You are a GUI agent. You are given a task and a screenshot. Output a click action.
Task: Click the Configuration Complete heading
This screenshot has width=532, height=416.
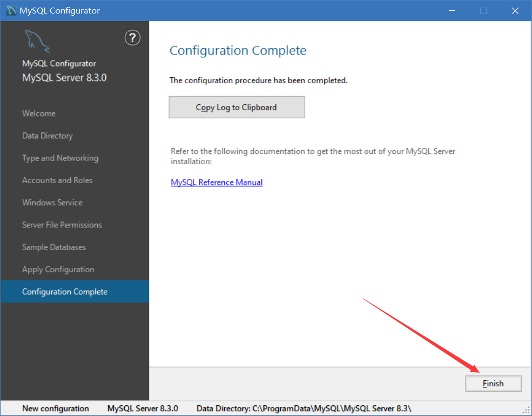[x=238, y=51]
